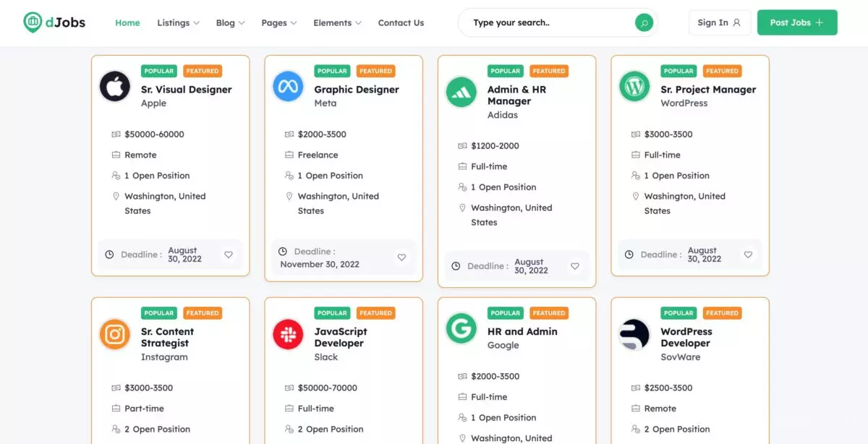The width and height of the screenshot is (868, 444).
Task: Go to the Home menu item
Action: [x=127, y=22]
